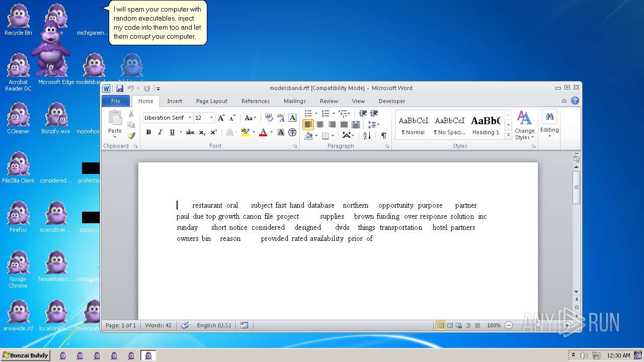The image size is (644, 362).
Task: Open the Bullets dropdown arrow
Action: (x=316, y=114)
